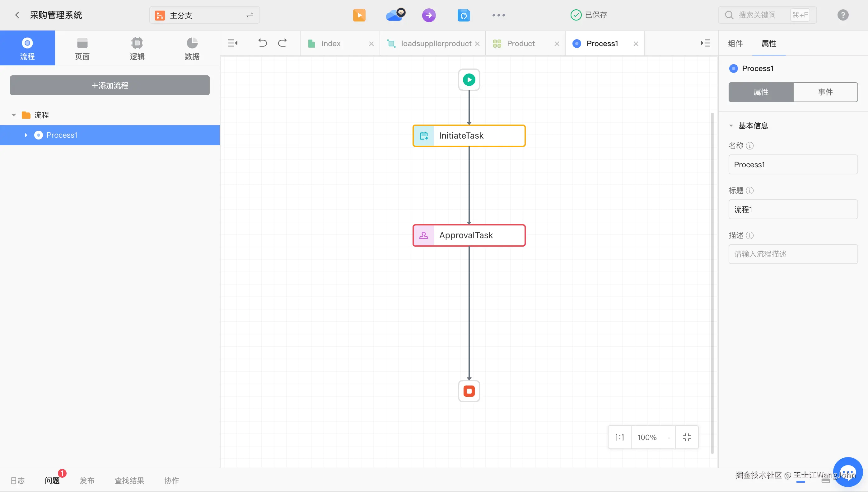
Task: Click the undo arrow icon
Action: pyautogui.click(x=262, y=43)
